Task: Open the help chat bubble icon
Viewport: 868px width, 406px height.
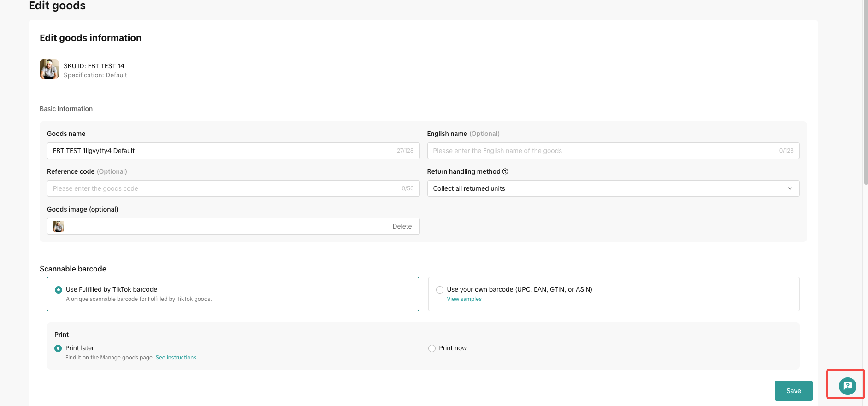Action: pos(847,386)
